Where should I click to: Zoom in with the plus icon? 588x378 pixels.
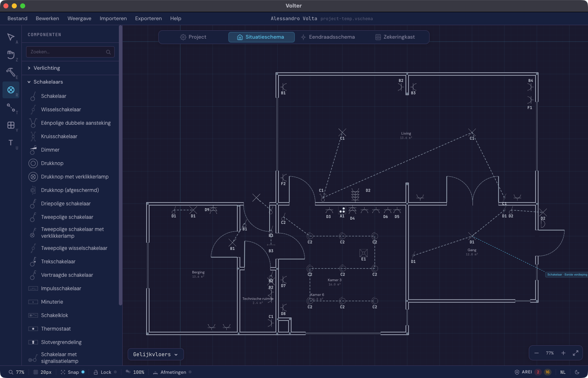[x=563, y=353]
